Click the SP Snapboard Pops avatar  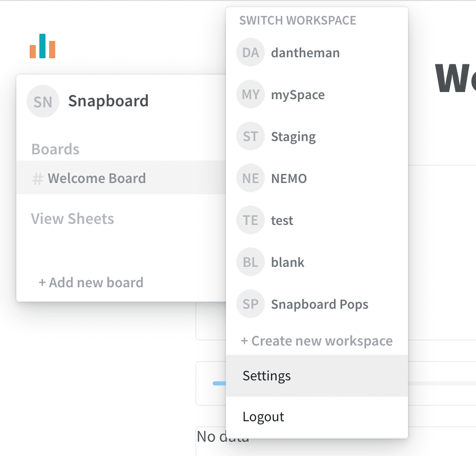(250, 304)
